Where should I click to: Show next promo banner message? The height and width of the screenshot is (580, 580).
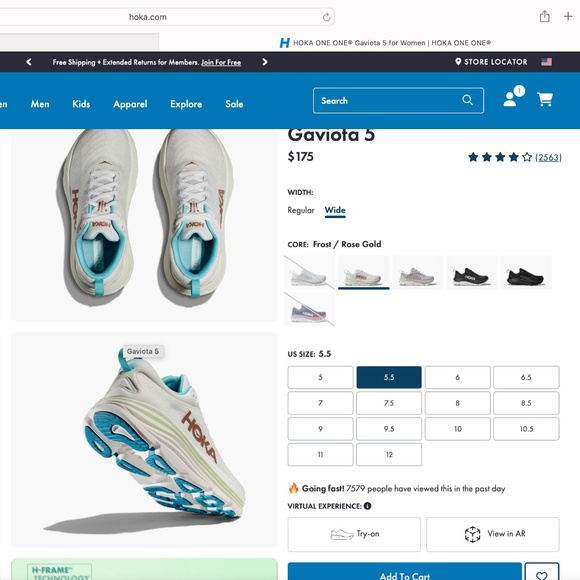point(264,62)
